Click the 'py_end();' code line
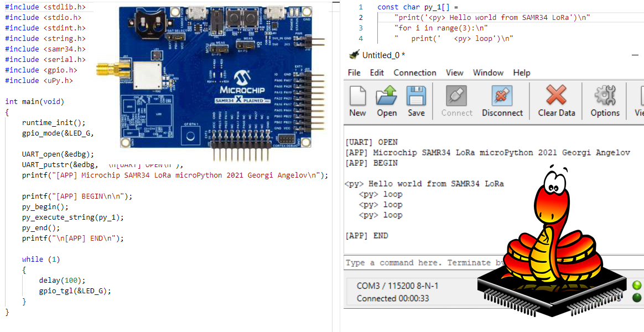 pos(41,227)
